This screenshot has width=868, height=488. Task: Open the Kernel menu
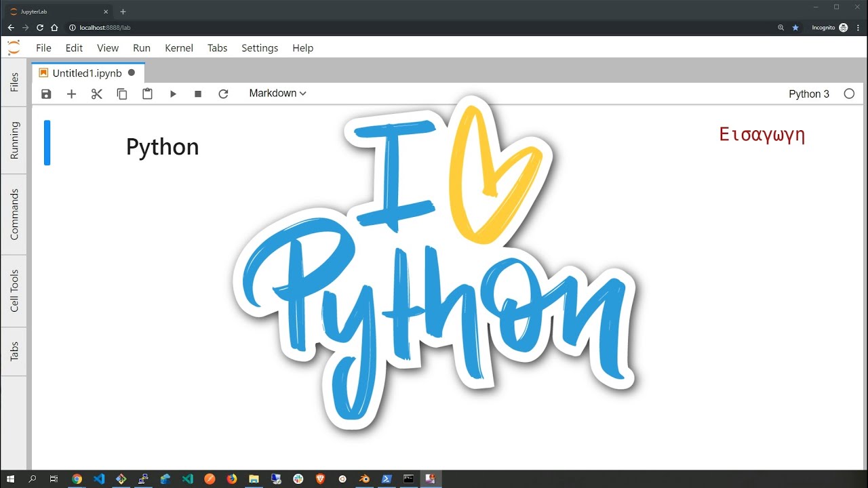pos(179,48)
